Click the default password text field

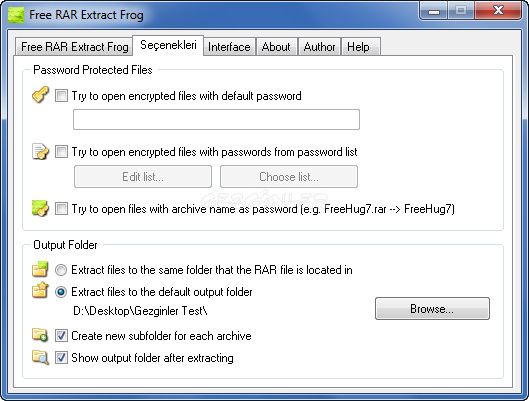click(216, 119)
